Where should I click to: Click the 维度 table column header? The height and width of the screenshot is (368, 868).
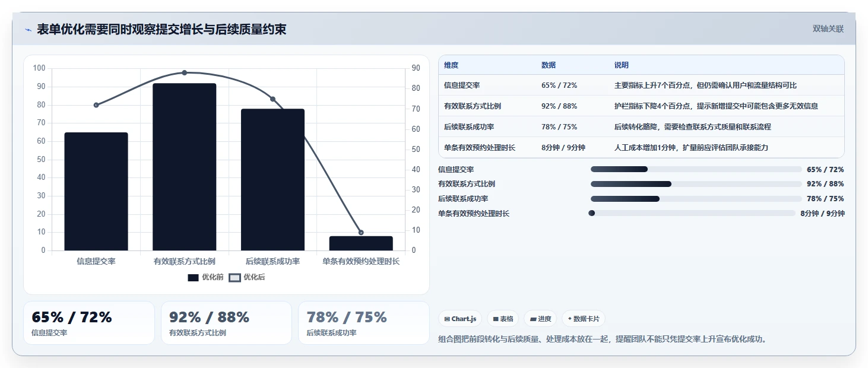pos(451,65)
